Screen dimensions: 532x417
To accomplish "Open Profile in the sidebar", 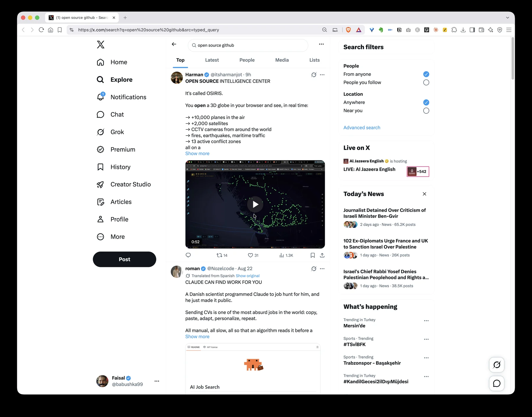I will [x=113, y=219].
